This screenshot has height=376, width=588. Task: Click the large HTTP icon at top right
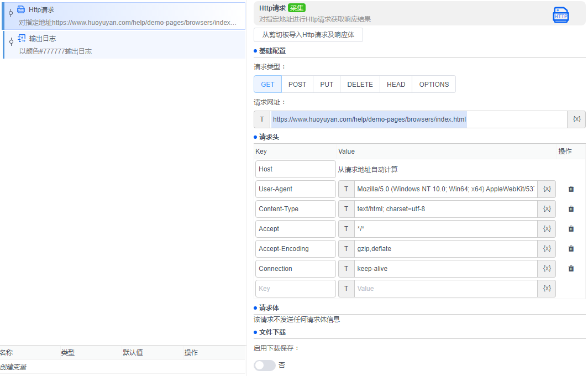coord(561,15)
